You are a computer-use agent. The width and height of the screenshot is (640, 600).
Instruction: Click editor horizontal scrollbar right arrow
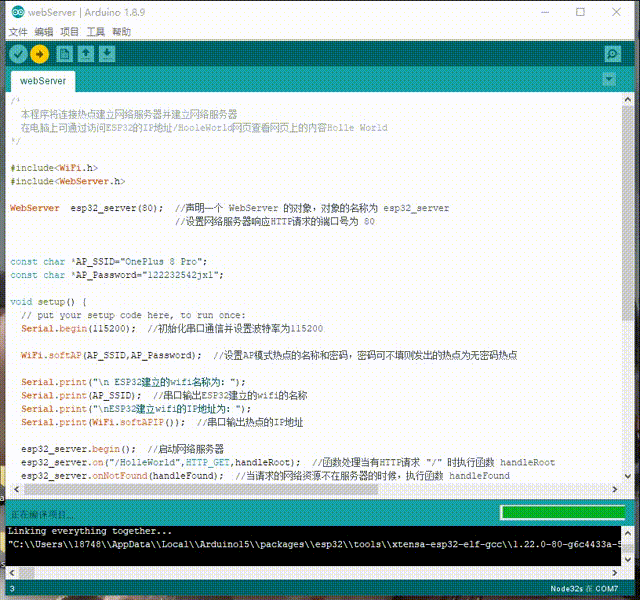[615, 489]
